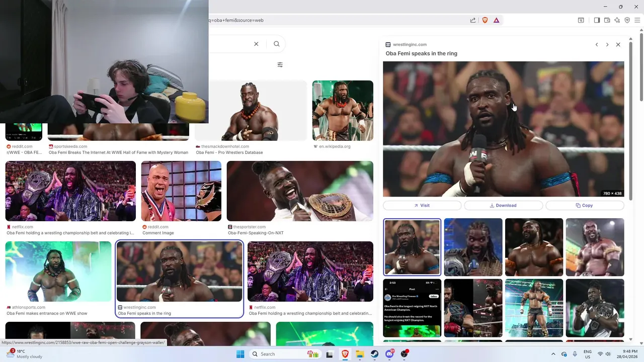This screenshot has height=362, width=644.
Task: Open the thesmackdownhotel.com Oba Femi image
Action: 251,111
